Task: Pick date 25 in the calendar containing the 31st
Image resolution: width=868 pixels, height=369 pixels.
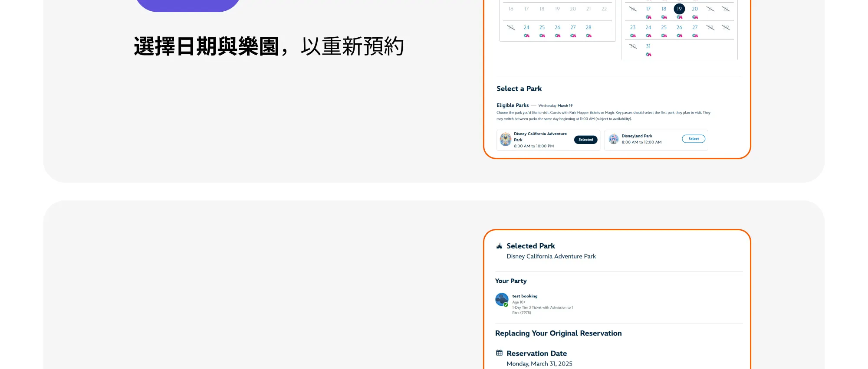Action: (x=664, y=27)
